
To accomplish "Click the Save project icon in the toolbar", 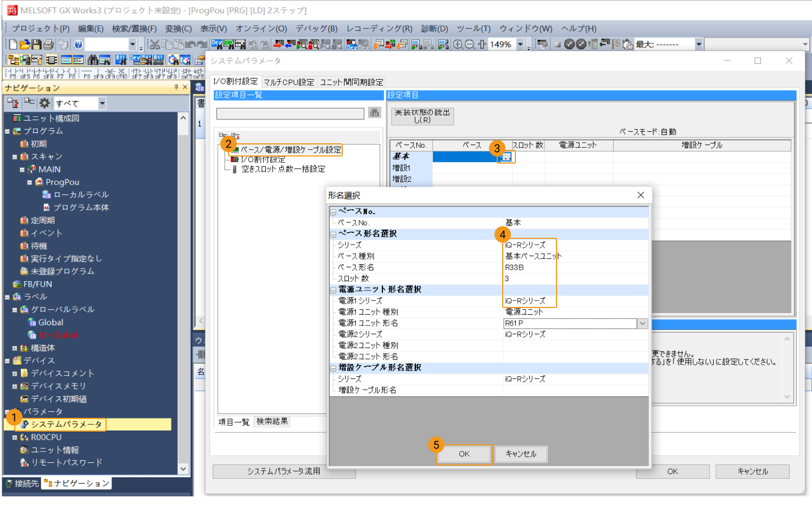I will (x=36, y=44).
